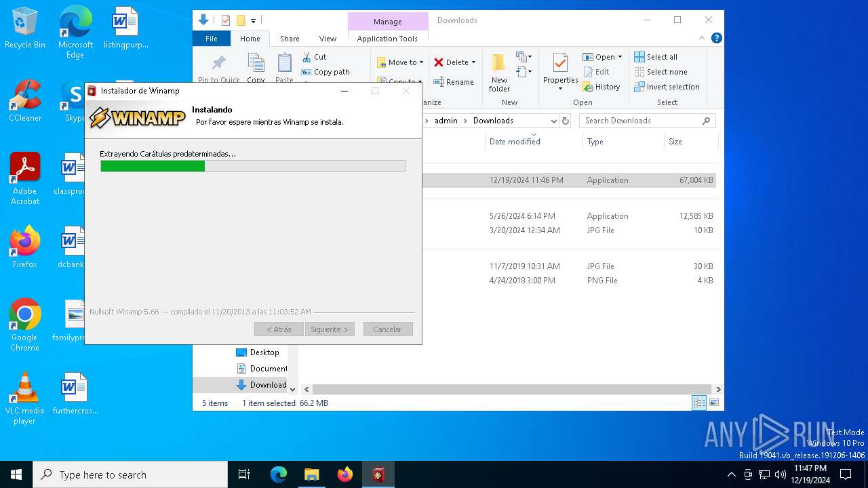
Task: Click the 4 KB PNG File row
Action: pyautogui.click(x=568, y=281)
